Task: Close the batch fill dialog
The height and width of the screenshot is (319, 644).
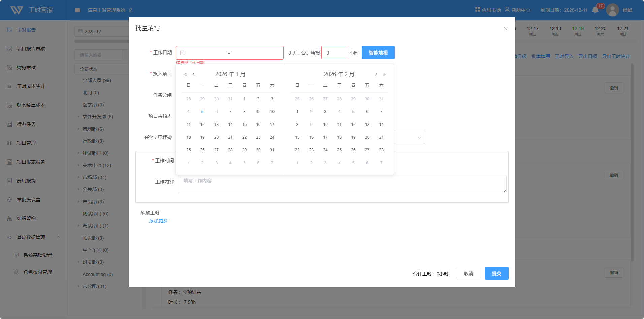Action: pos(505,29)
